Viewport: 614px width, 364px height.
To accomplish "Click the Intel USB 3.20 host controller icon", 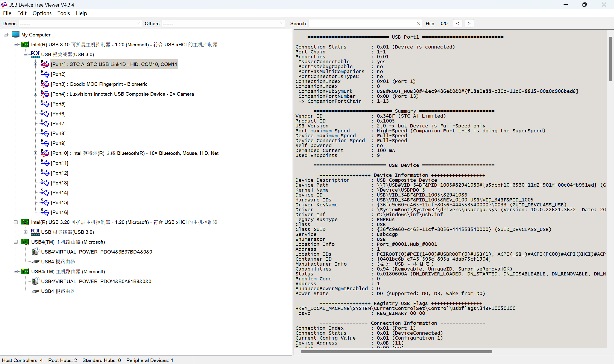I will [25, 222].
